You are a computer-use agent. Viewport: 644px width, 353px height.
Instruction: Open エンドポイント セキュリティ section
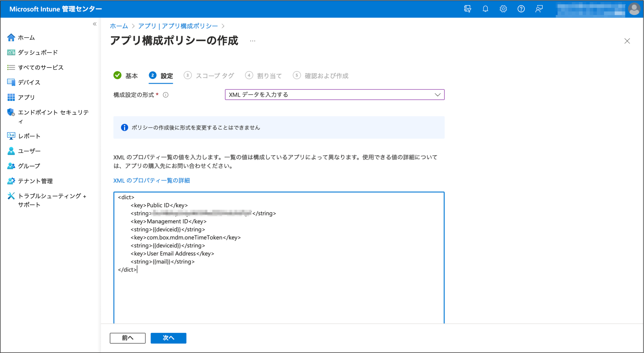[54, 112]
